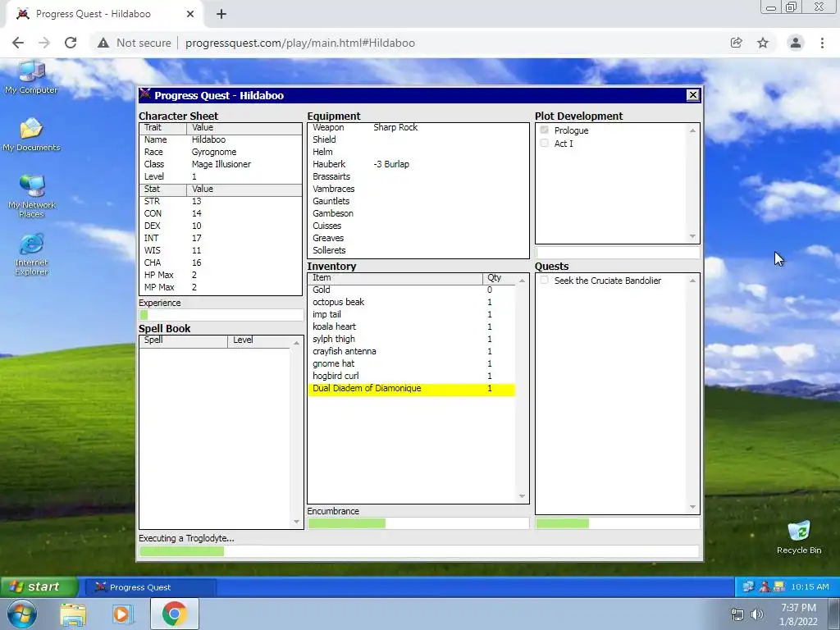Select crayfish antenna inventory row
This screenshot has height=630, width=840.
412,351
